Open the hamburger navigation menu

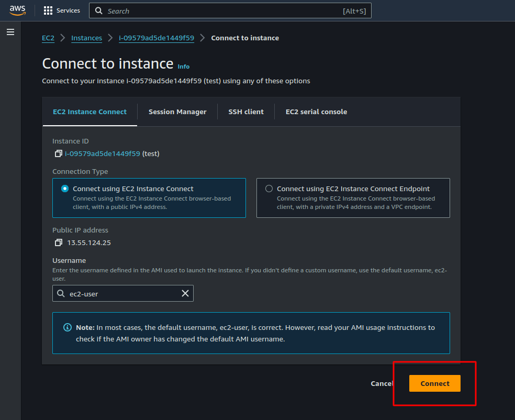[x=10, y=32]
